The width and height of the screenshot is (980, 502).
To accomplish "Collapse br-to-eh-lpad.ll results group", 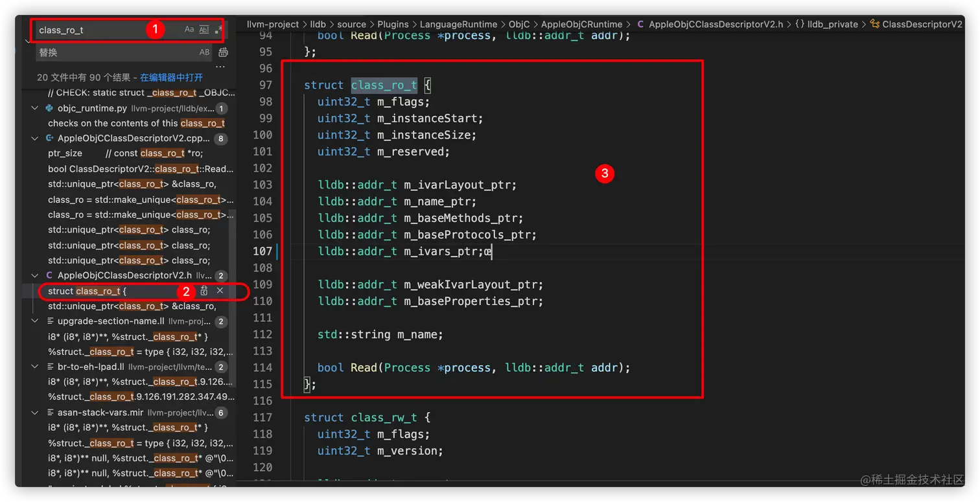I will pos(35,367).
